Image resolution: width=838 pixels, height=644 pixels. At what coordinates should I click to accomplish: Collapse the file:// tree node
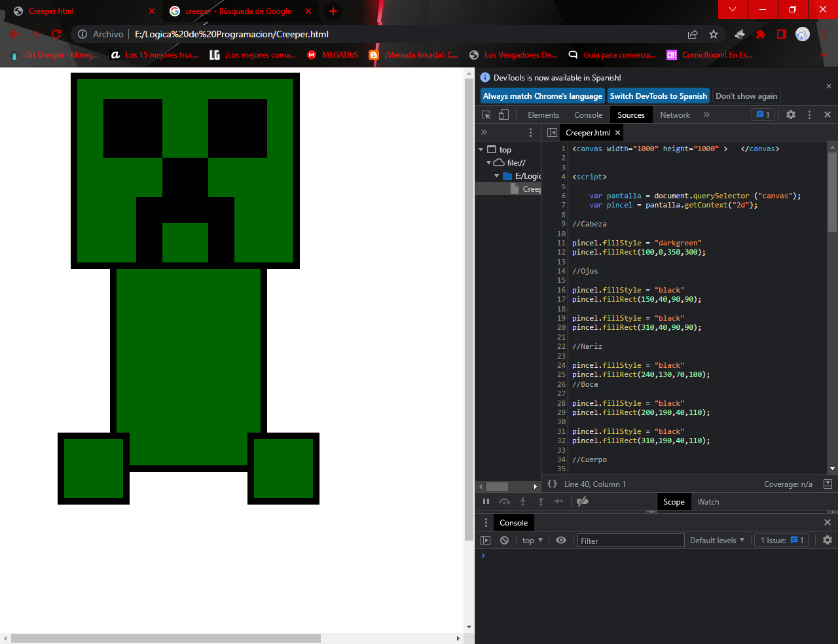pos(488,162)
